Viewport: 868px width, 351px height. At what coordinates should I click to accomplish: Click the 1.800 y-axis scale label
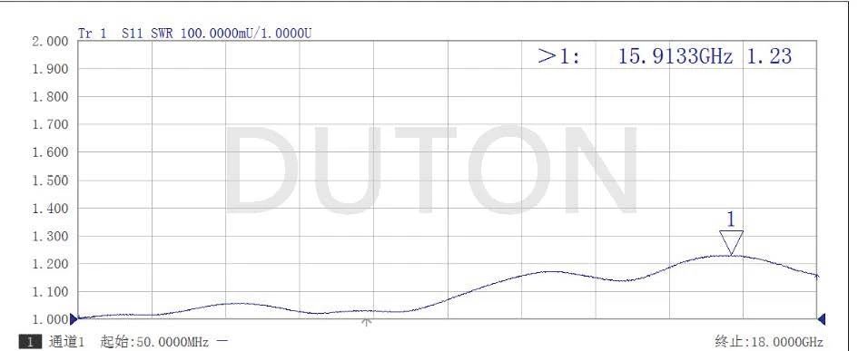pos(50,97)
